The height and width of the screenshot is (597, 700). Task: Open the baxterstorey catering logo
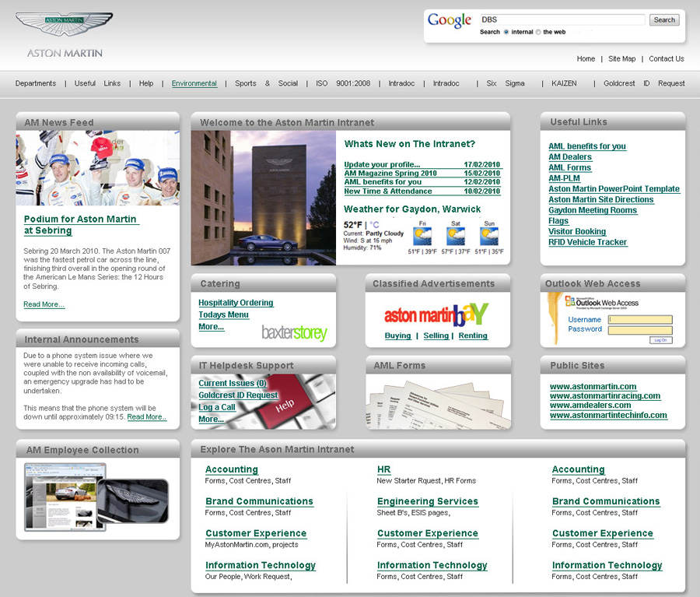point(294,332)
